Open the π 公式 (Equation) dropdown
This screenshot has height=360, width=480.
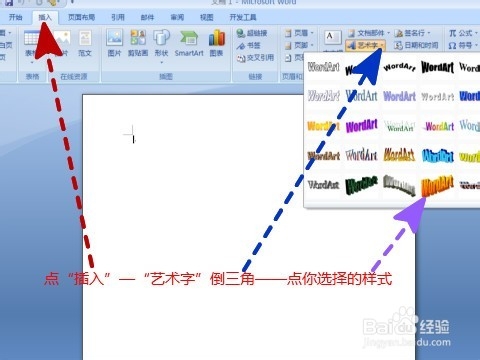click(463, 33)
